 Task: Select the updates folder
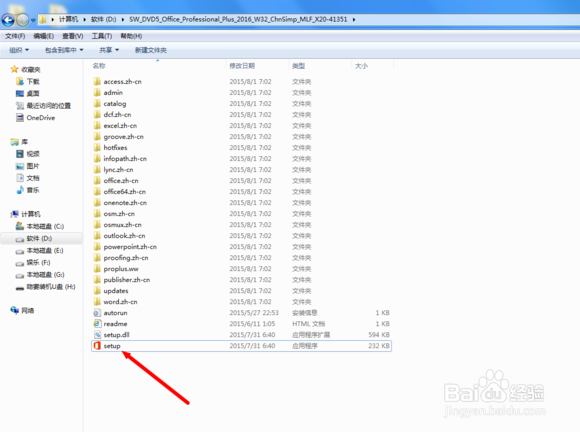(111, 291)
